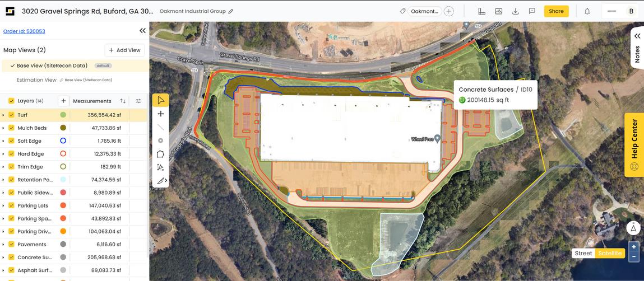
Task: Uncheck the Mulch Beds layer checkbox
Action: coord(12,128)
